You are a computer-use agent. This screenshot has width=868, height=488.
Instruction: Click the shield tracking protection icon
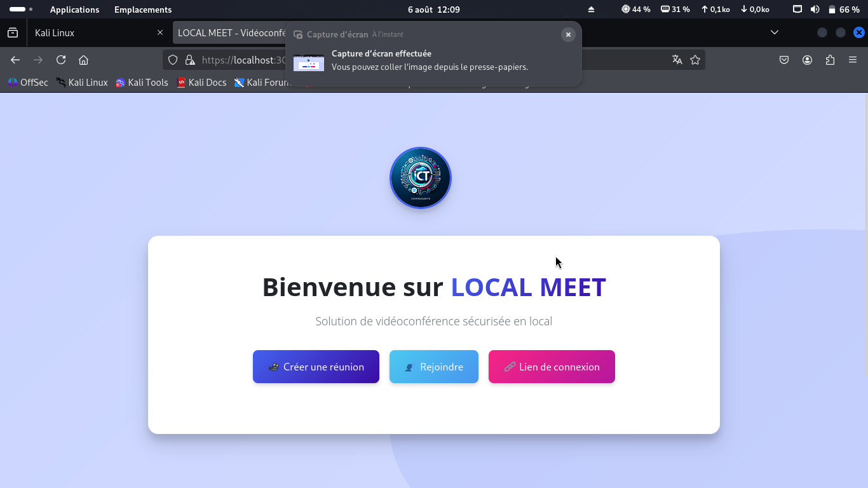click(172, 60)
